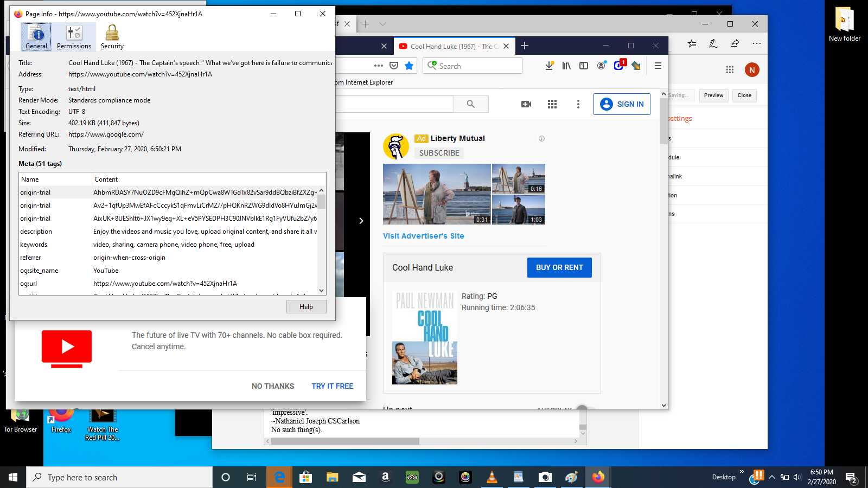This screenshot has width=868, height=488.
Task: Dismiss offer with NO THANKS
Action: [273, 386]
